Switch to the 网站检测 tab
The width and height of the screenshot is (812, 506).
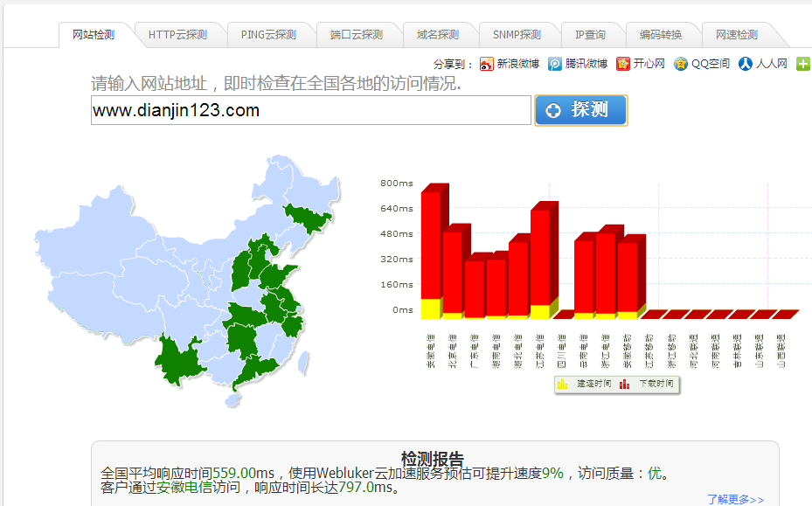coord(94,35)
